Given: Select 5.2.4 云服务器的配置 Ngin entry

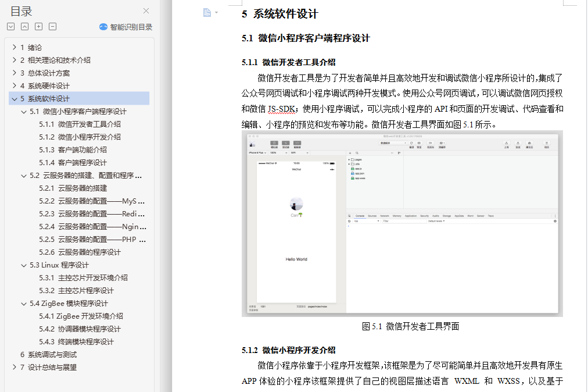Looking at the screenshot, I should (92, 226).
